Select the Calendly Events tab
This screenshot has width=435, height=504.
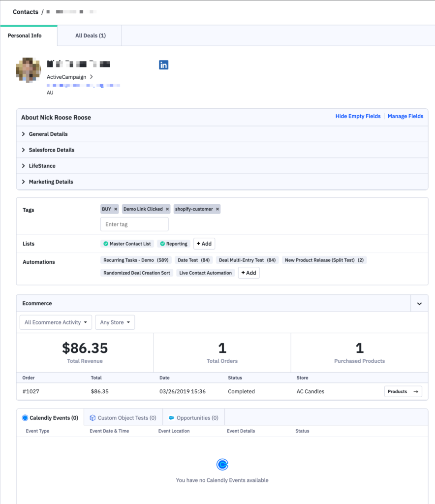coord(50,417)
